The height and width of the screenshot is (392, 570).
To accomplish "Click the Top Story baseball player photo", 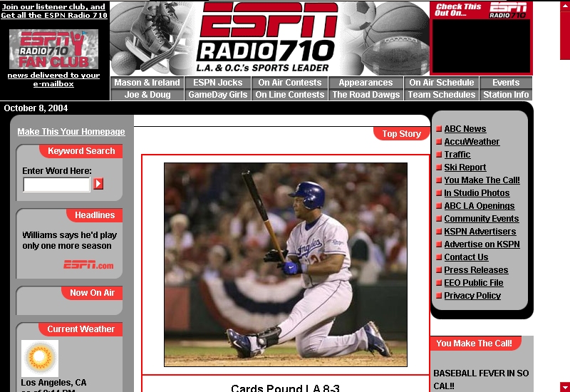I will point(285,264).
